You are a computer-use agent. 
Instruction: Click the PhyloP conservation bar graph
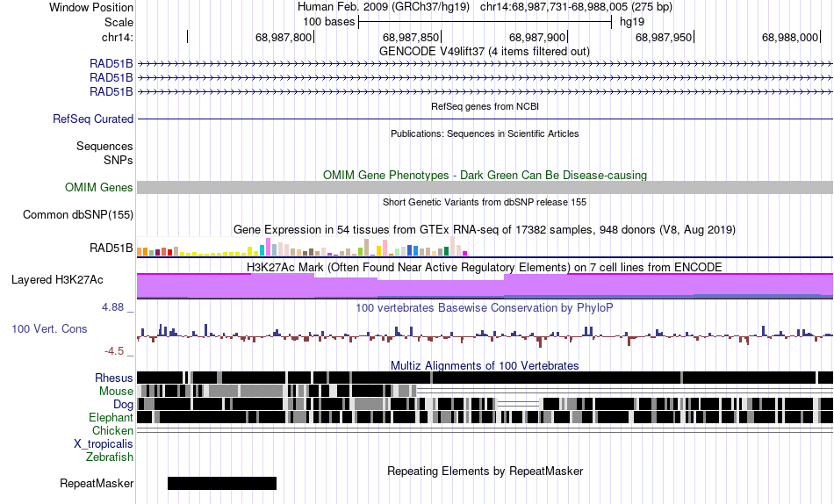point(485,335)
